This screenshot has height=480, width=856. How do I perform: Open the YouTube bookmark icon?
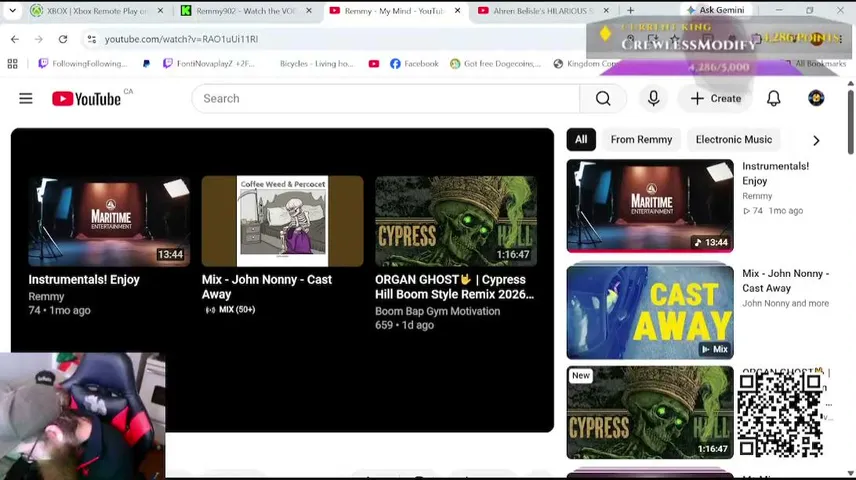[374, 64]
